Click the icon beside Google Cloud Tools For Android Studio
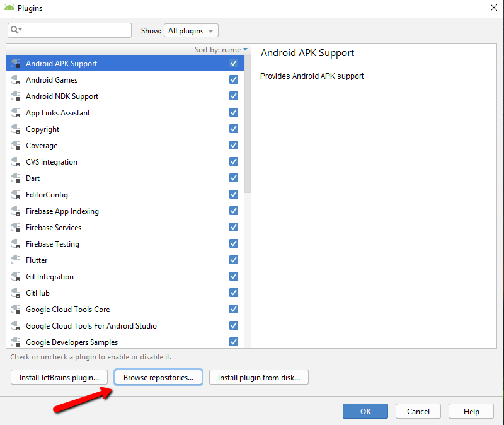This screenshot has height=425, width=504. [x=15, y=326]
